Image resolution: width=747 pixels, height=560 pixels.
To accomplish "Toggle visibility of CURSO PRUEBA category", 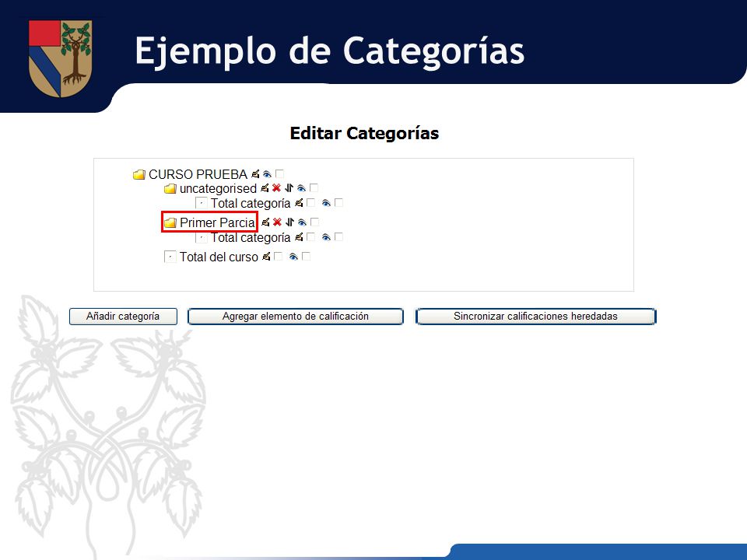I will [267, 174].
